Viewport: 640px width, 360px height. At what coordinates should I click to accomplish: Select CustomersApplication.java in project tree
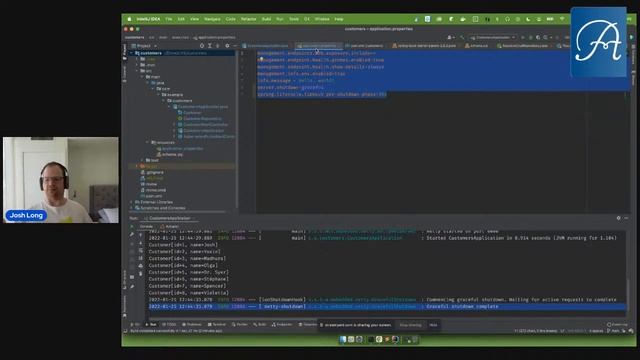(200, 107)
